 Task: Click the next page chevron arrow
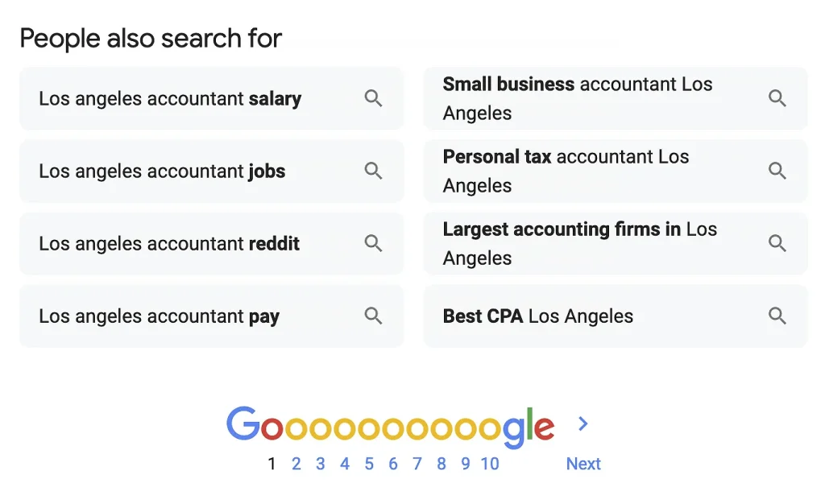pos(583,423)
